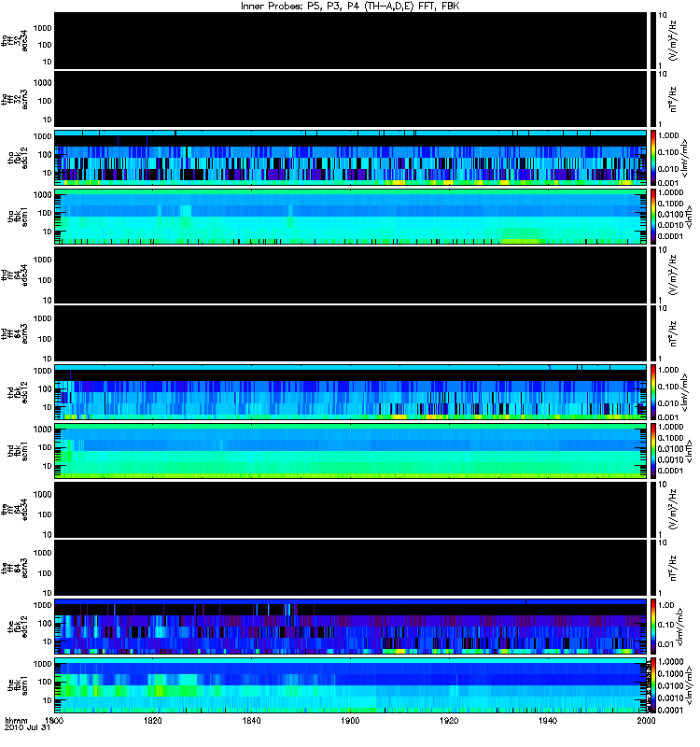Click the '1900' time axis label
This screenshot has height=747, width=700.
(x=350, y=720)
